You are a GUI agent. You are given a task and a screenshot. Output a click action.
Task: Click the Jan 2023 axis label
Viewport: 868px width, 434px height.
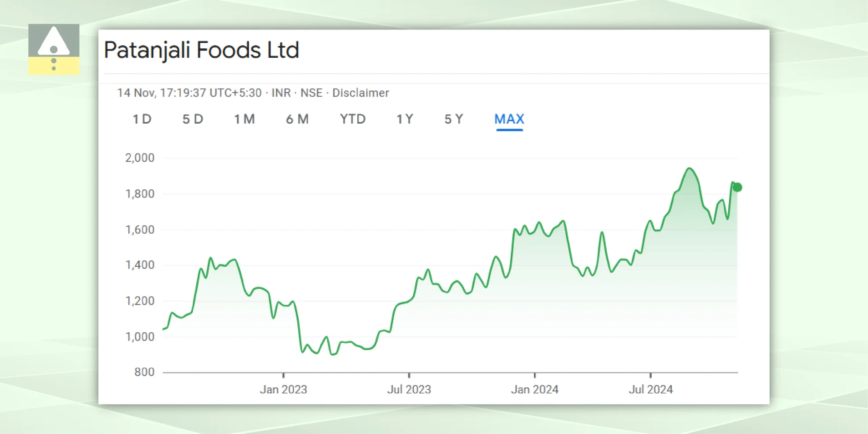pyautogui.click(x=283, y=390)
